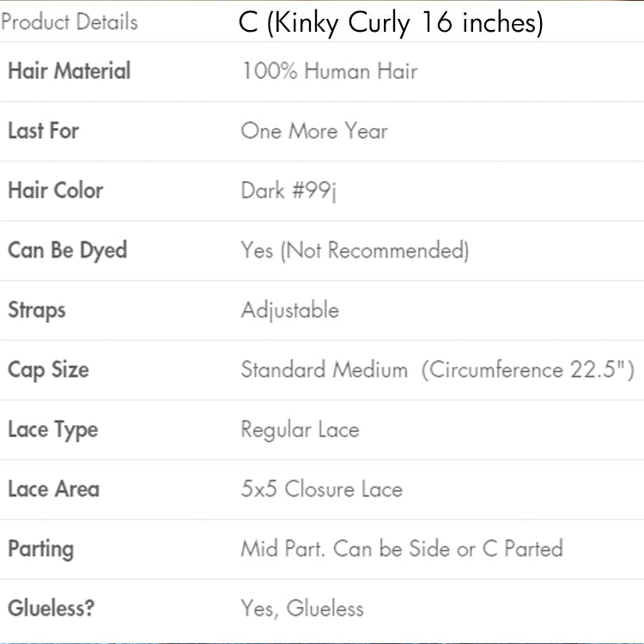644x644 pixels.
Task: Select the Adjustable straps value
Action: click(289, 310)
